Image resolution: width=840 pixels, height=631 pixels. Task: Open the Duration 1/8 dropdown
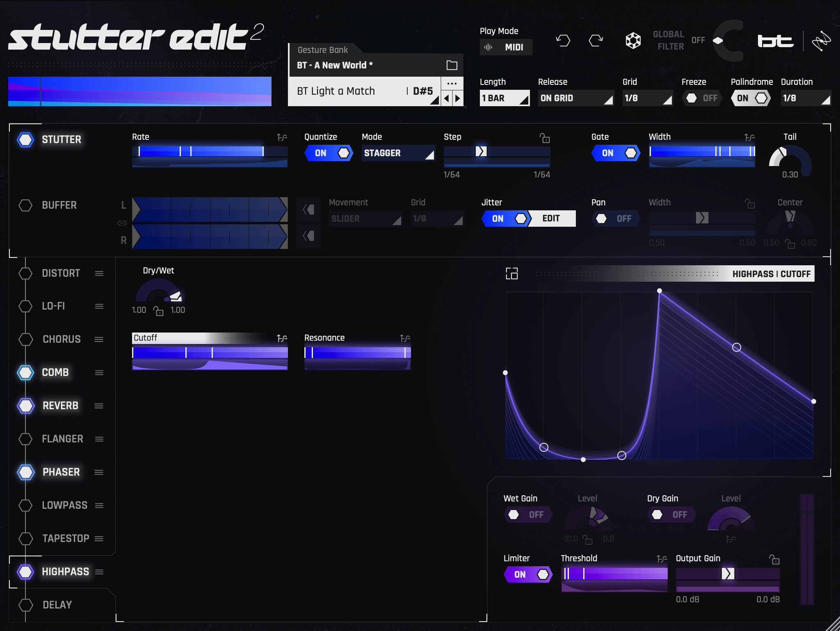point(806,98)
